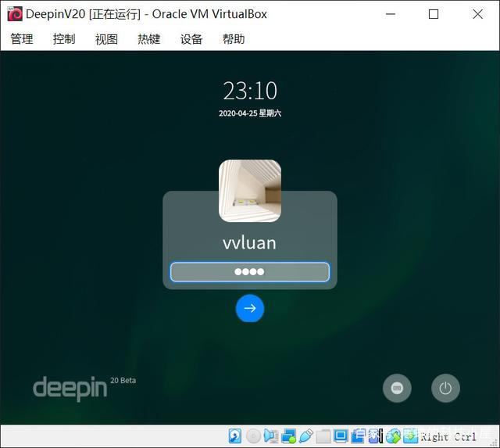Click the recording status icon
This screenshot has width=500, height=448.
[358, 436]
